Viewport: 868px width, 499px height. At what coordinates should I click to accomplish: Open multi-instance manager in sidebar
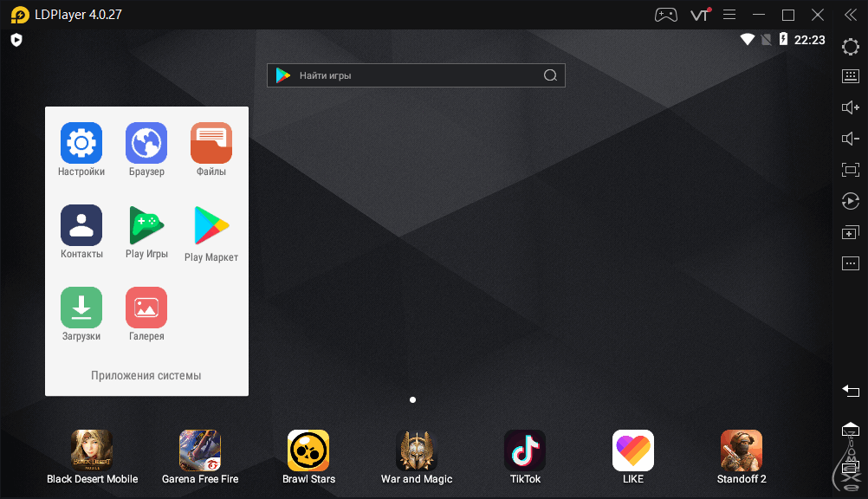click(851, 232)
